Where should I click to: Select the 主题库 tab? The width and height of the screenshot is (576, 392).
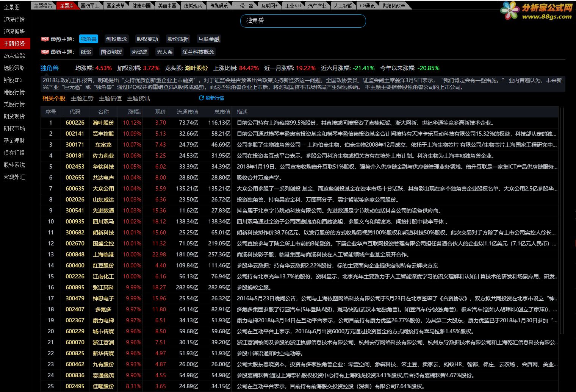point(67,6)
